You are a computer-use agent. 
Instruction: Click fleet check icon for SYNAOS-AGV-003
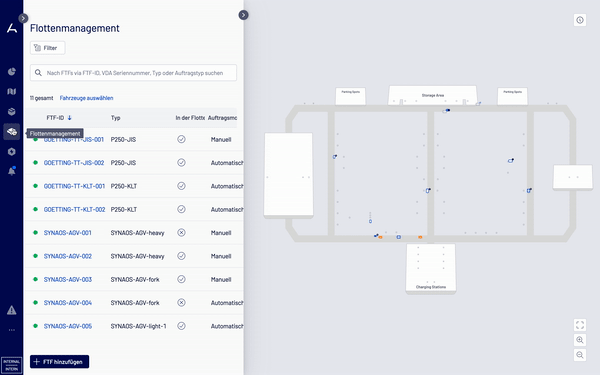181,279
